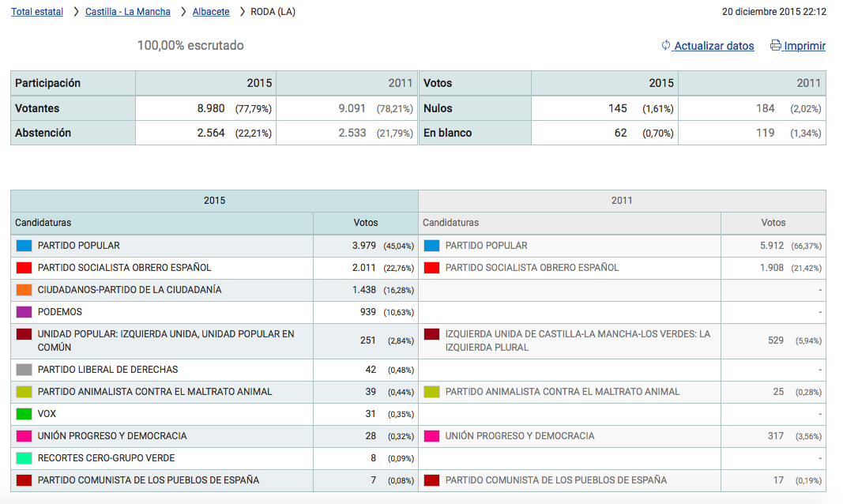The width and height of the screenshot is (843, 504).
Task: Click the printer icon beside Imprimir
Action: pos(775,45)
